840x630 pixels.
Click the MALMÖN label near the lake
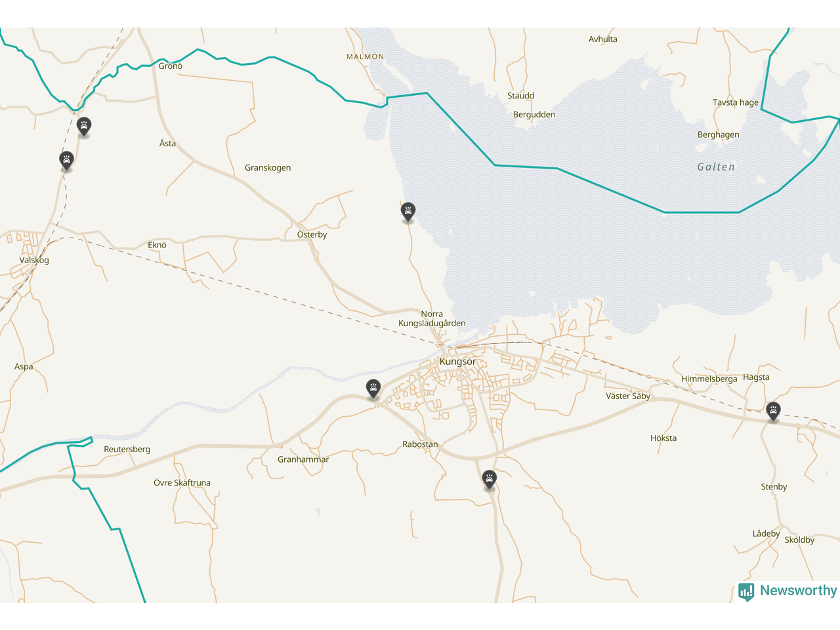(x=366, y=56)
